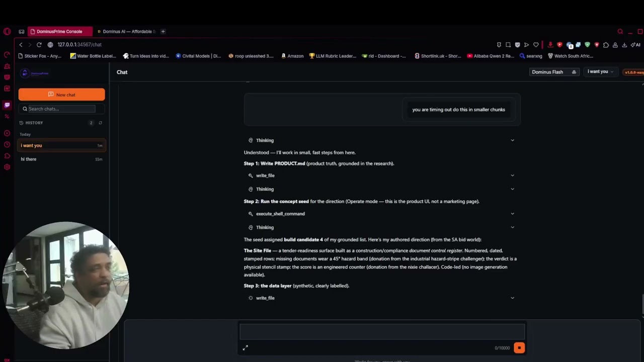
Task: Open the 'hi there' chat history item
Action: pyautogui.click(x=62, y=159)
